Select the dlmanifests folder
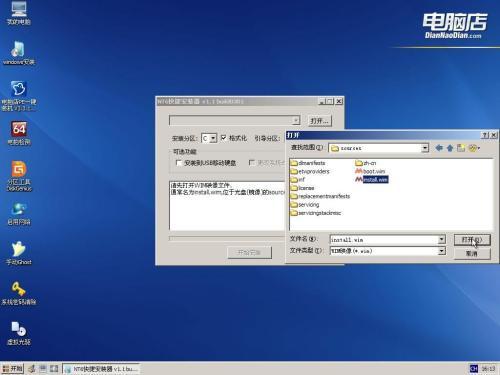Screen dimensions: 500x375 (308, 163)
